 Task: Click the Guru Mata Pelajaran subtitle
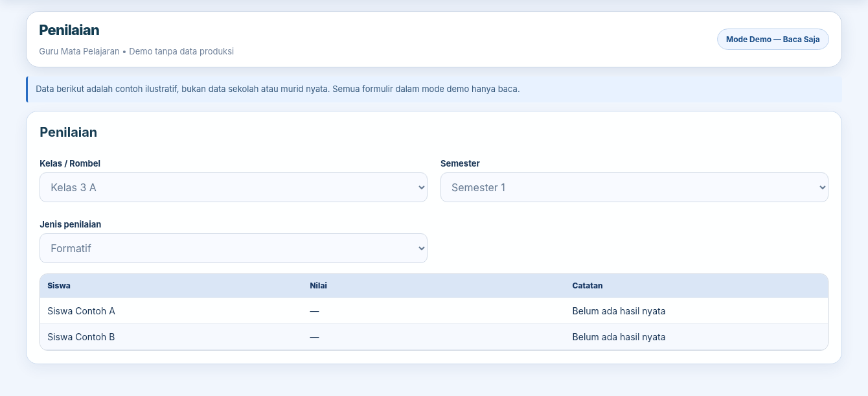(x=136, y=51)
